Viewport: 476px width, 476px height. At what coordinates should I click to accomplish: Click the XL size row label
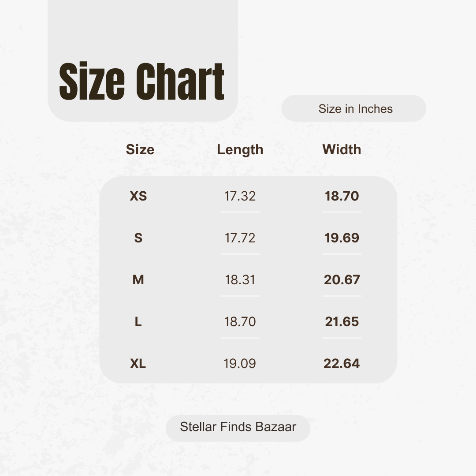tap(138, 364)
